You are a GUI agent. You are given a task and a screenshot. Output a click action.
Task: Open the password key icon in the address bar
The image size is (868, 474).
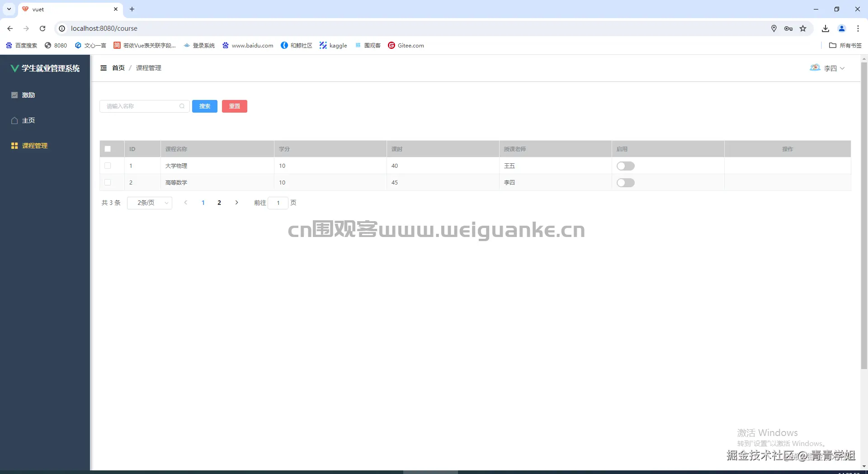pos(788,28)
